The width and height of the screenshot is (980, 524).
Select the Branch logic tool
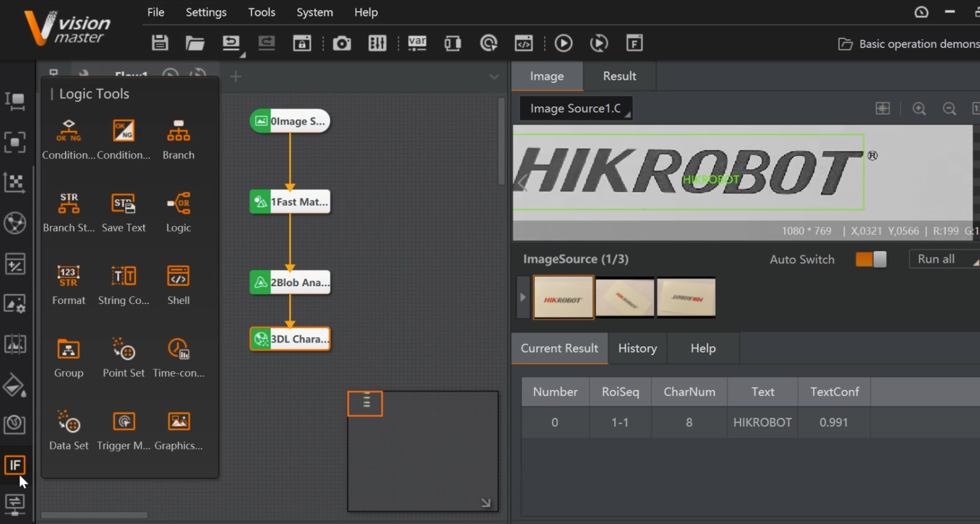(x=178, y=132)
